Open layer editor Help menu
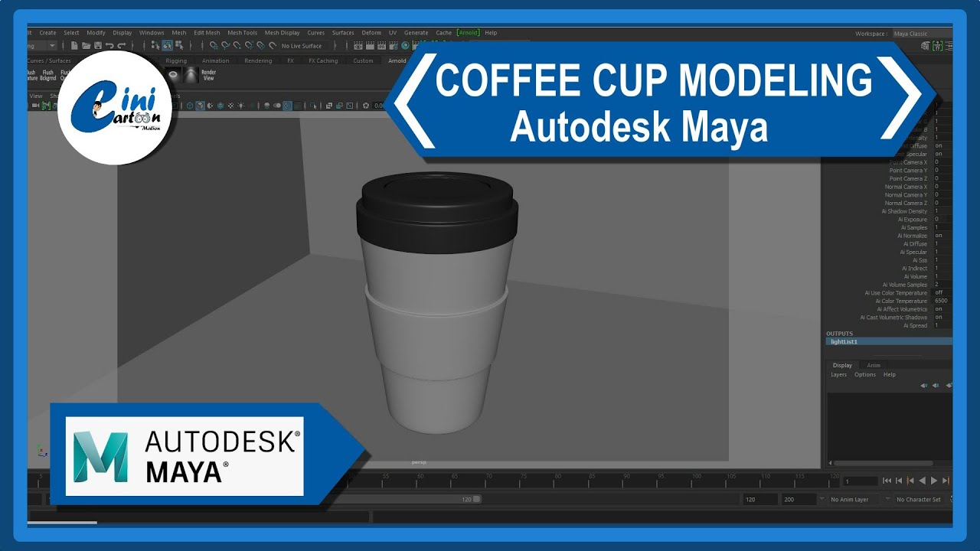 tap(890, 375)
